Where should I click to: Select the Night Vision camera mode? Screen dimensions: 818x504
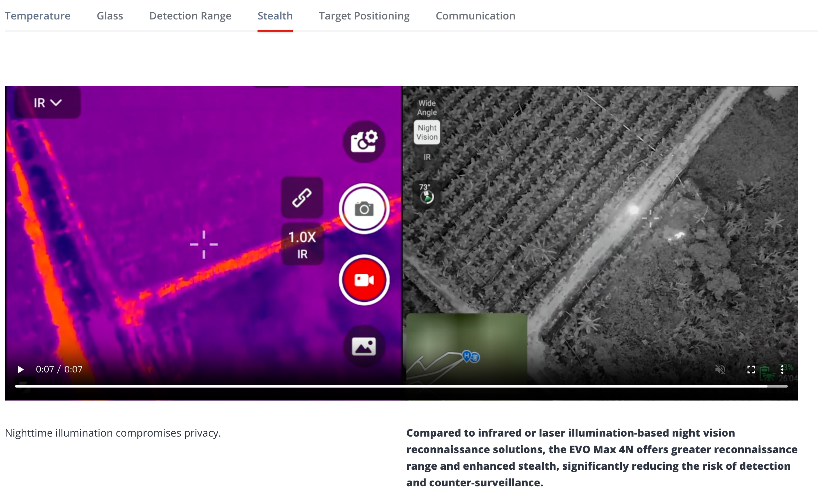tap(427, 132)
